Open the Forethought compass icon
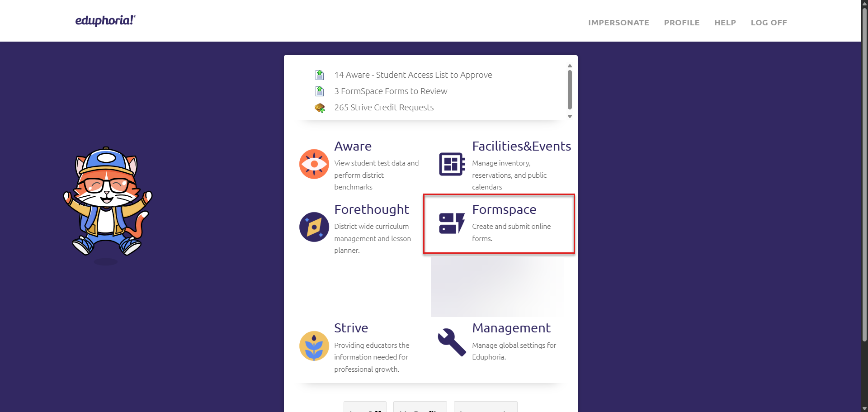This screenshot has height=412, width=868. tap(314, 227)
